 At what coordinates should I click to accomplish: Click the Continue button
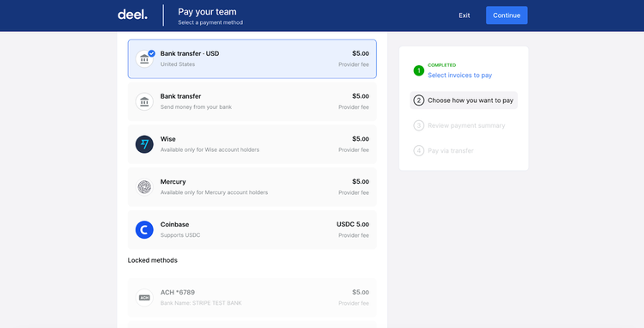(507, 15)
